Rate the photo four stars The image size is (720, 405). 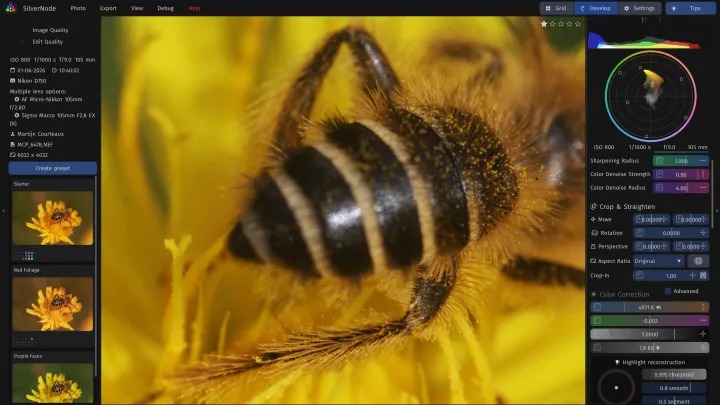[x=569, y=24]
